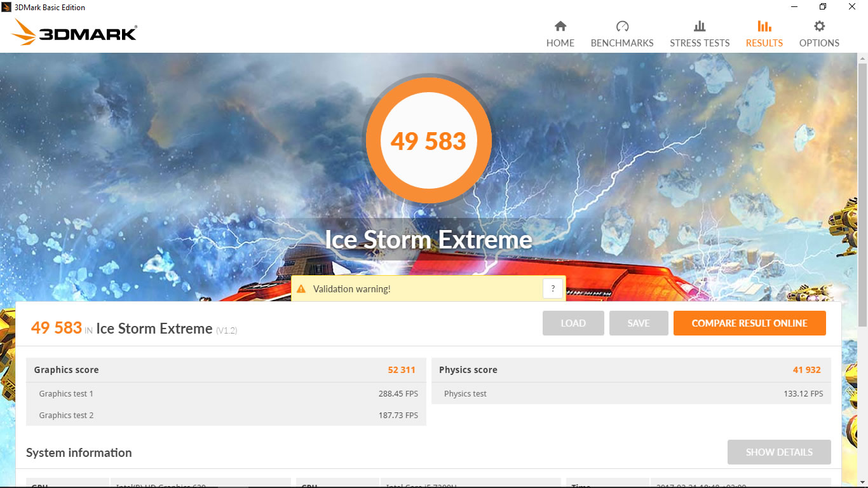
Task: Click the 288.45 FPS value
Action: click(398, 393)
